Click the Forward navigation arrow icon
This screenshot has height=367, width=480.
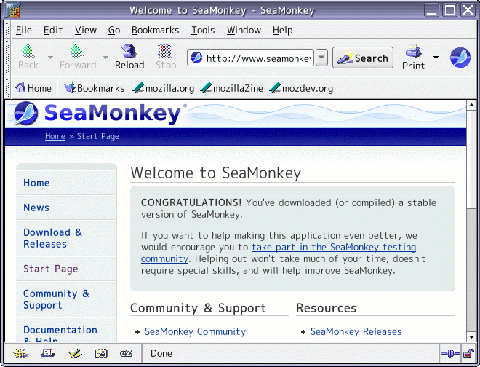point(77,51)
